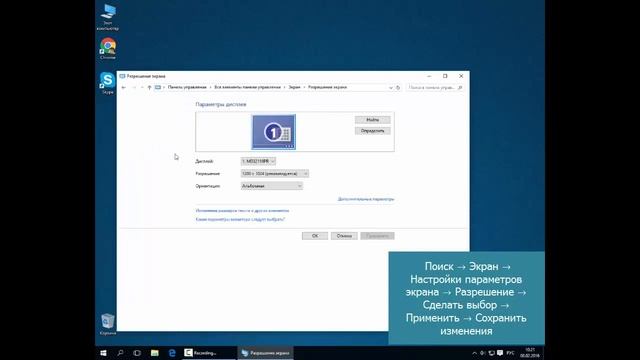Click the Отмена (Cancel) button
This screenshot has height=360, width=640.
[x=344, y=236]
